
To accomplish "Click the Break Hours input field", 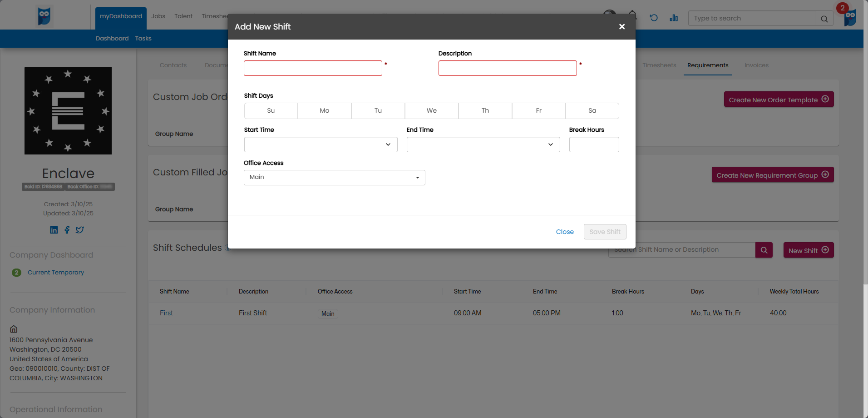I will point(594,144).
